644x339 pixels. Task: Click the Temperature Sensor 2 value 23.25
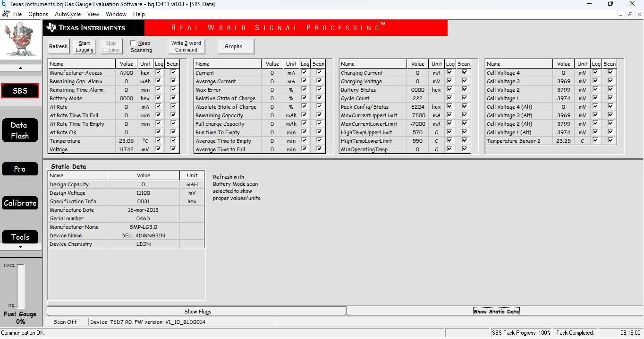[563, 141]
